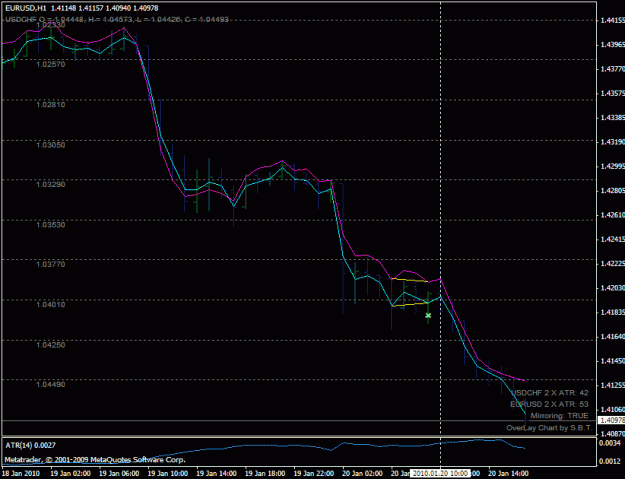The image size is (625, 479).
Task: Click the 19 Jan 10:00 time axis label
Action: [168, 473]
